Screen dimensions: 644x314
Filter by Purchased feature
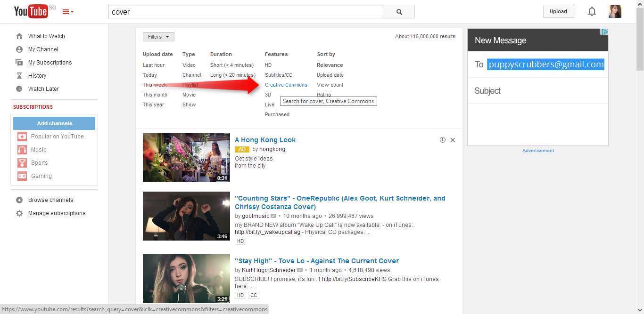point(277,115)
